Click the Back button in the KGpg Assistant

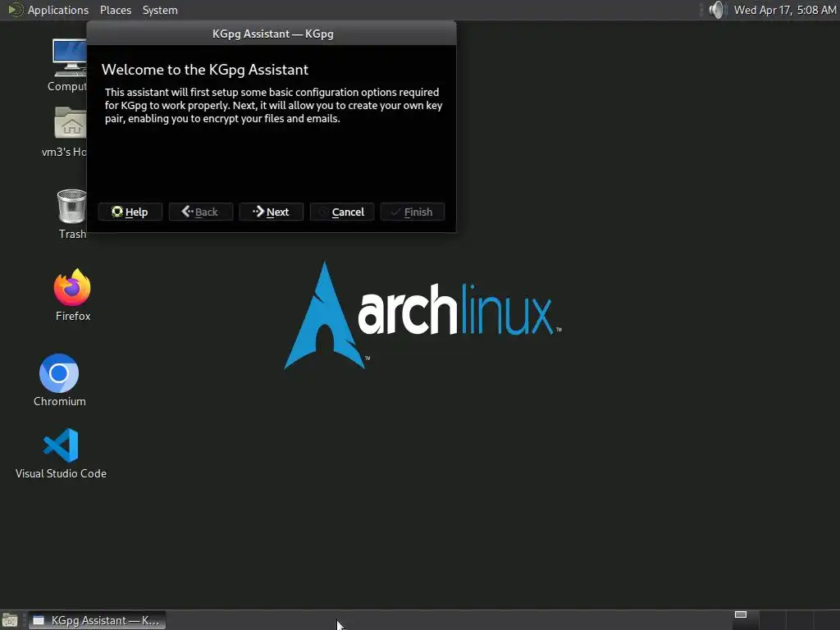(201, 212)
